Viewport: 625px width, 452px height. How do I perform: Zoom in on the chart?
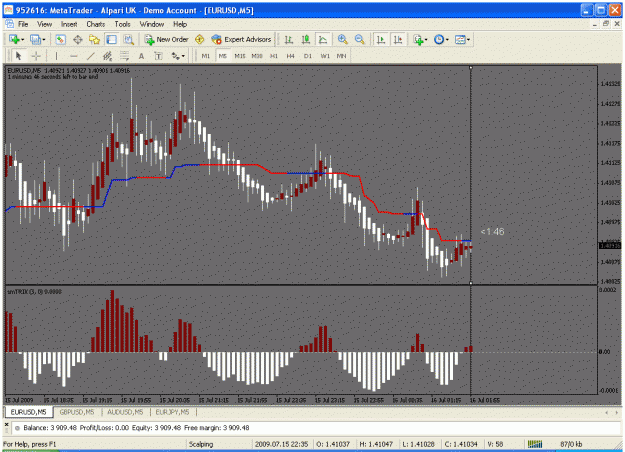pos(342,39)
